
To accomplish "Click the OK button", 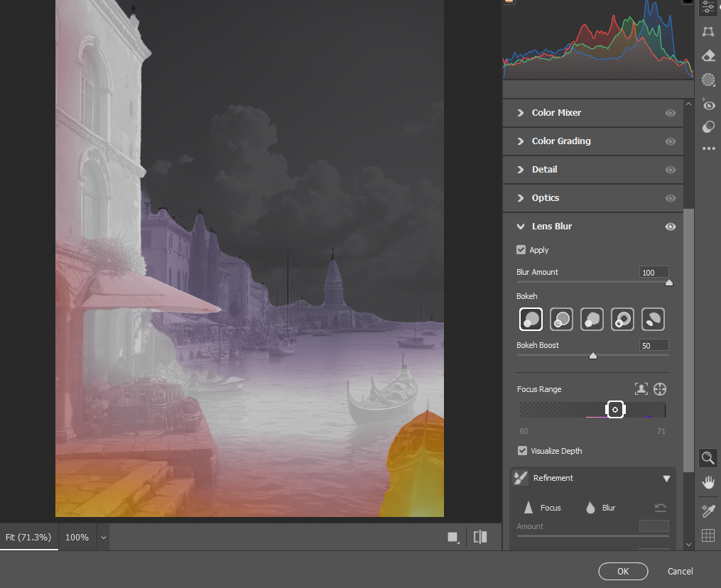I will pos(623,571).
